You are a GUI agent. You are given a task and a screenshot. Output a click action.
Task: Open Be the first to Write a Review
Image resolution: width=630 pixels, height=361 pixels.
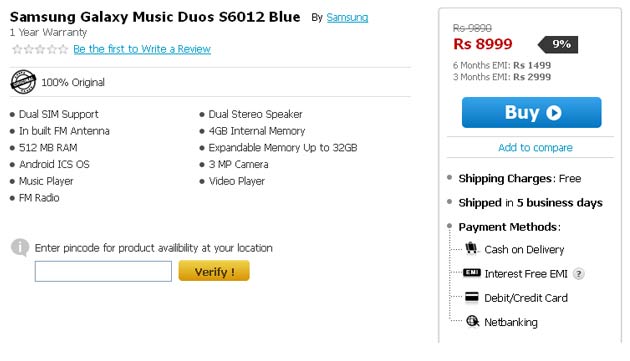142,49
